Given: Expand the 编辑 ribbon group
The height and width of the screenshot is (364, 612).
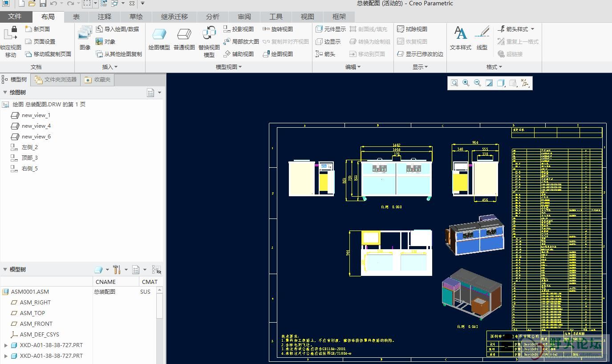Looking at the screenshot, I should (353, 67).
